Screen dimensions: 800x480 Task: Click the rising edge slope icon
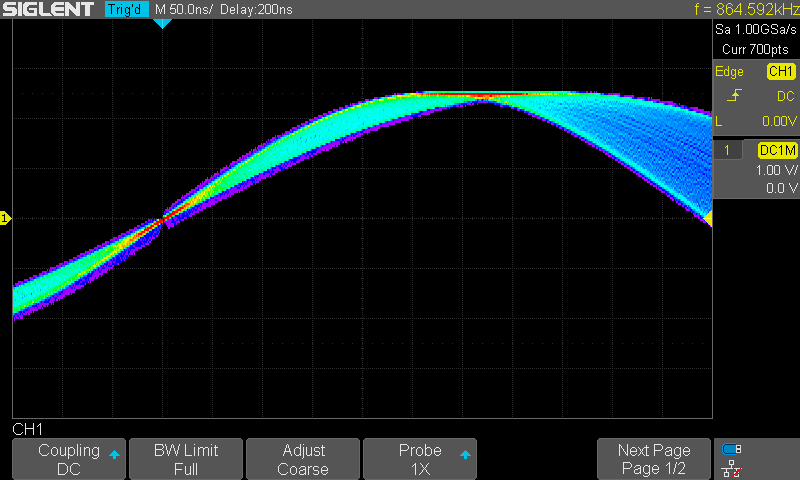[734, 95]
